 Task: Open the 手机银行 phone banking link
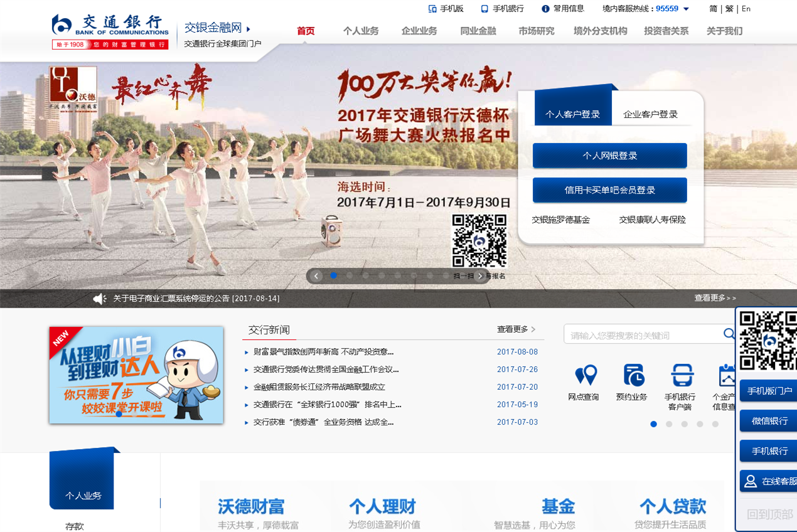click(x=502, y=9)
